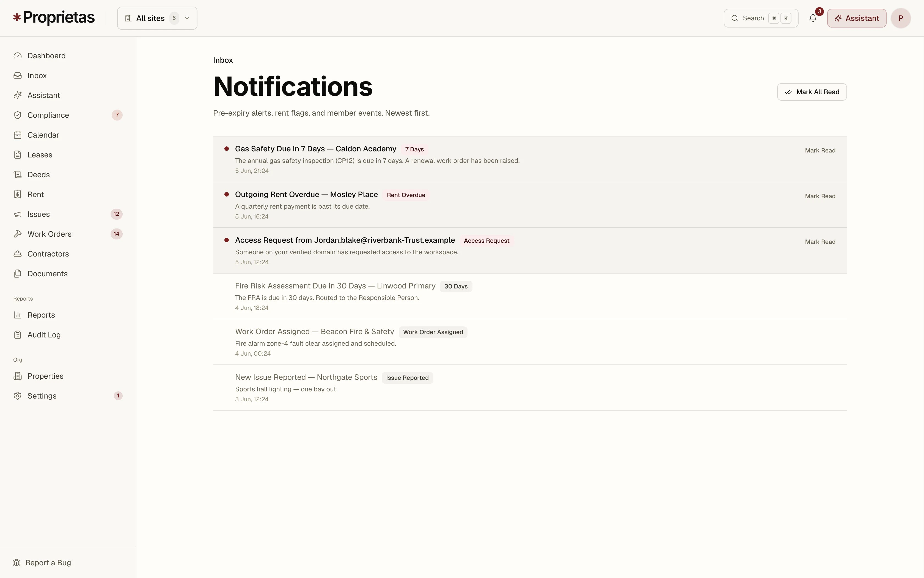Click the Properties building icon
Image resolution: width=924 pixels, height=578 pixels.
pyautogui.click(x=18, y=376)
